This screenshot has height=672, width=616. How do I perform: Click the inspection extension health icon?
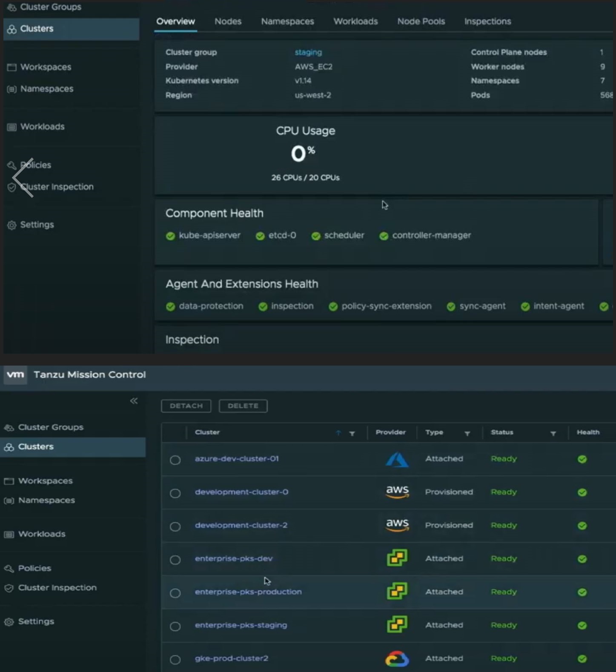click(263, 306)
